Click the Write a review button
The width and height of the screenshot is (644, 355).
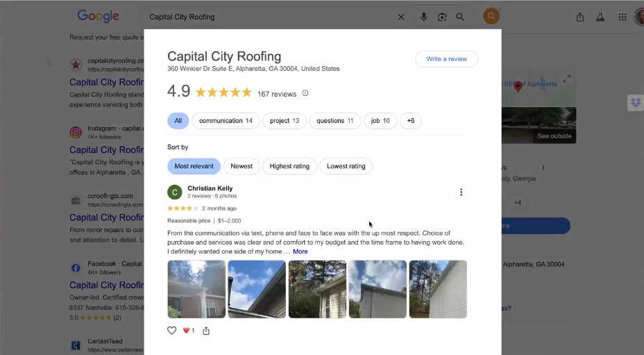[446, 59]
